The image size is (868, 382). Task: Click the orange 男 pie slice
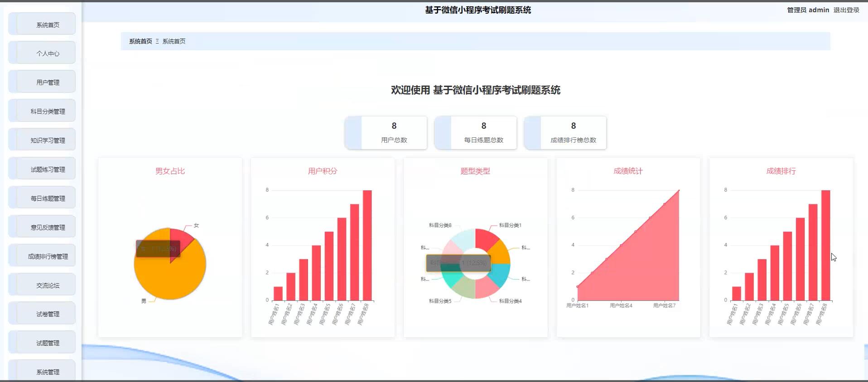[x=170, y=281]
